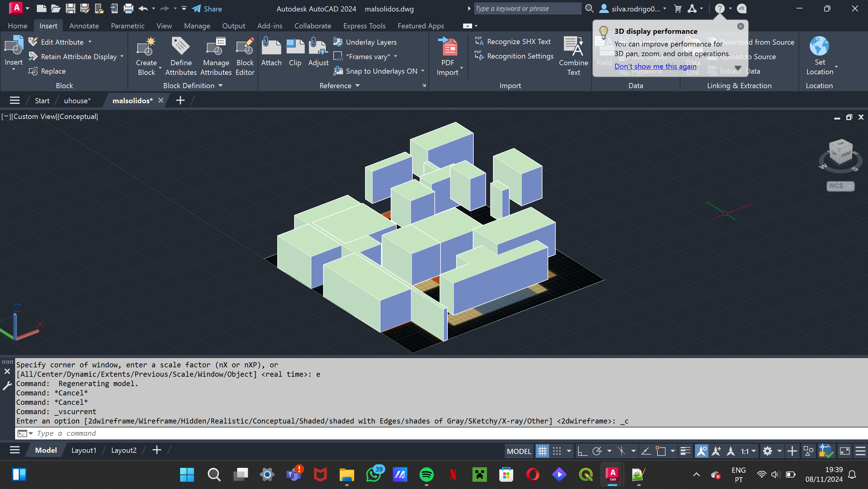Click the Help question mark icon

719,9
